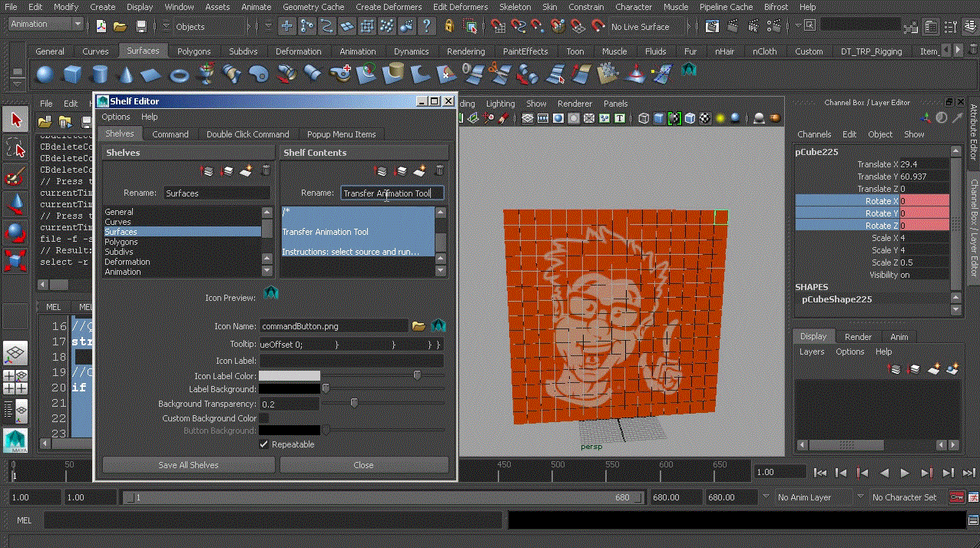Move shelf item up in Shelf Contents
Image resolution: width=980 pixels, height=548 pixels.
tap(381, 170)
